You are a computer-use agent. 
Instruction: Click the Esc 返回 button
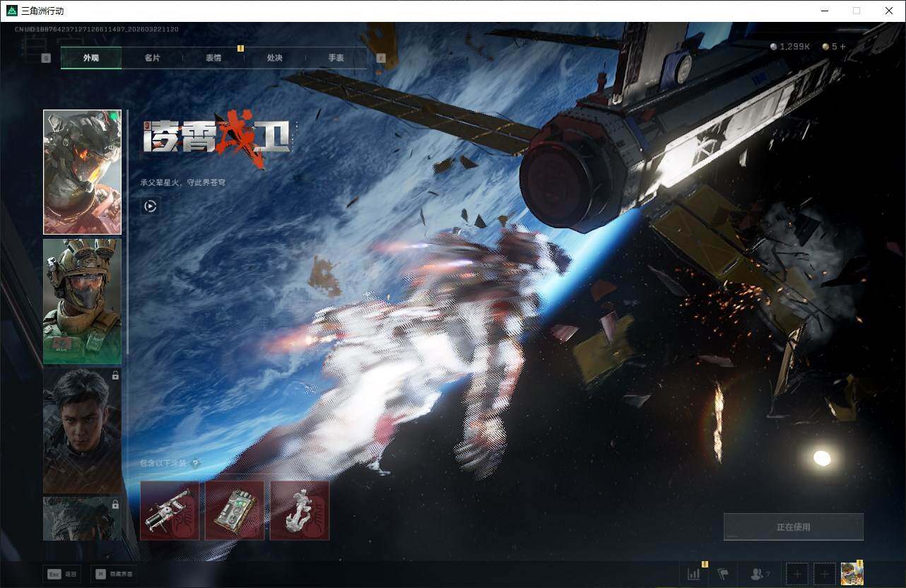(61, 574)
